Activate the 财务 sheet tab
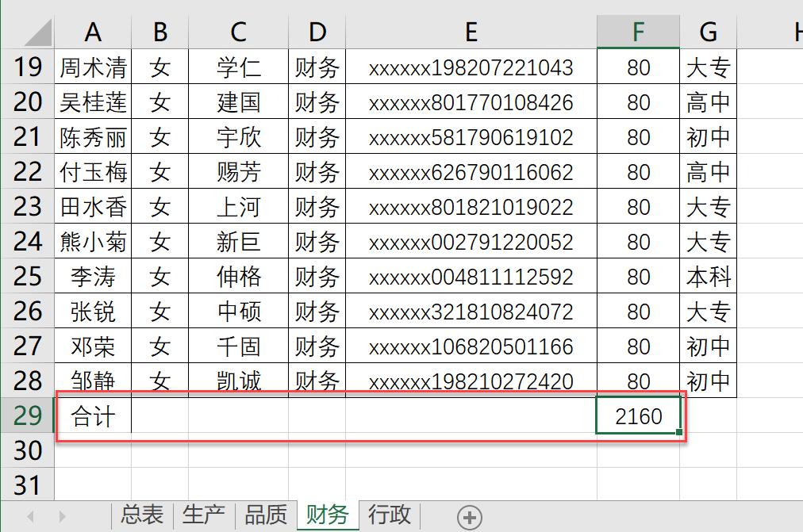Screen dimensions: 803x532 point(326,515)
